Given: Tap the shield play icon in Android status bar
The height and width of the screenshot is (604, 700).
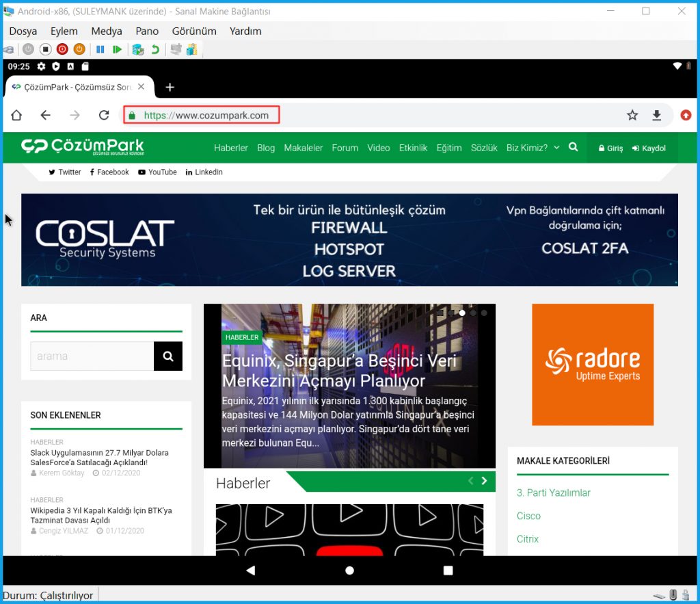Looking at the screenshot, I should tap(56, 66).
